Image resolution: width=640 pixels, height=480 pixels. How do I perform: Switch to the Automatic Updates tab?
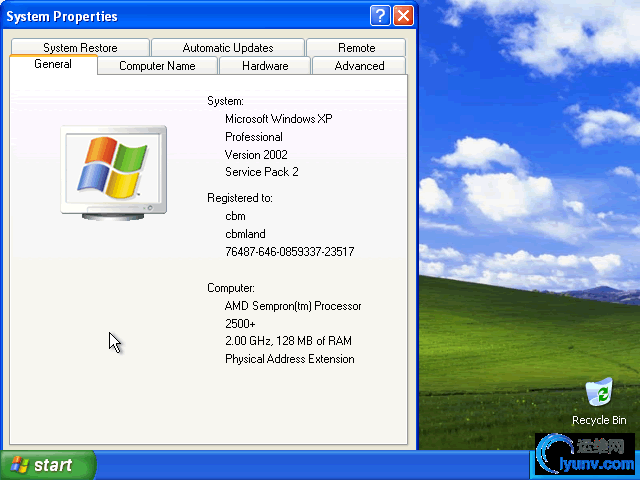click(x=228, y=47)
